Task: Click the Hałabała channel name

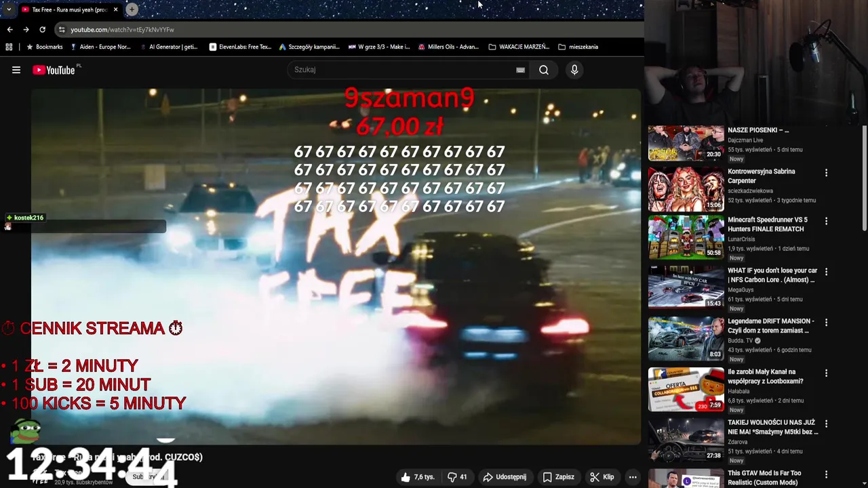Action: click(x=740, y=391)
